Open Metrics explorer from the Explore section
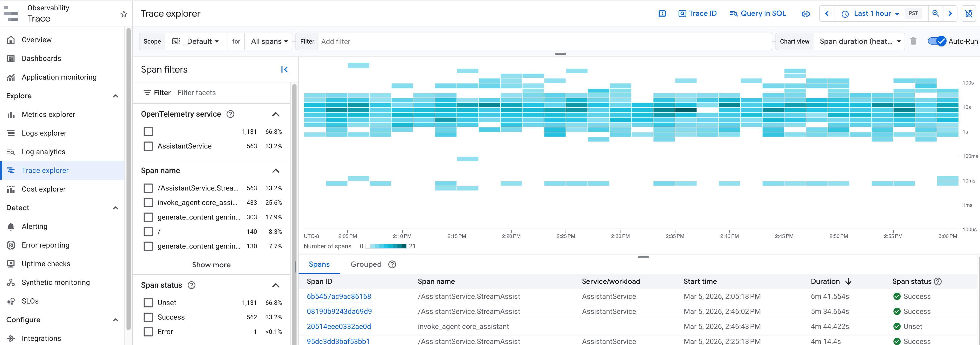The height and width of the screenshot is (345, 980). [x=48, y=114]
